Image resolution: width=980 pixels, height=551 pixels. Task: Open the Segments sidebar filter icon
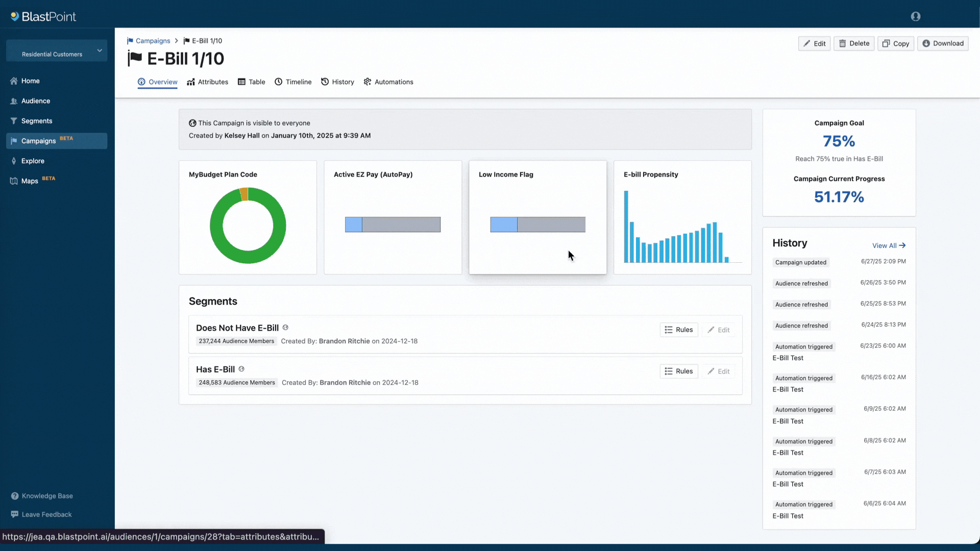coord(14,121)
